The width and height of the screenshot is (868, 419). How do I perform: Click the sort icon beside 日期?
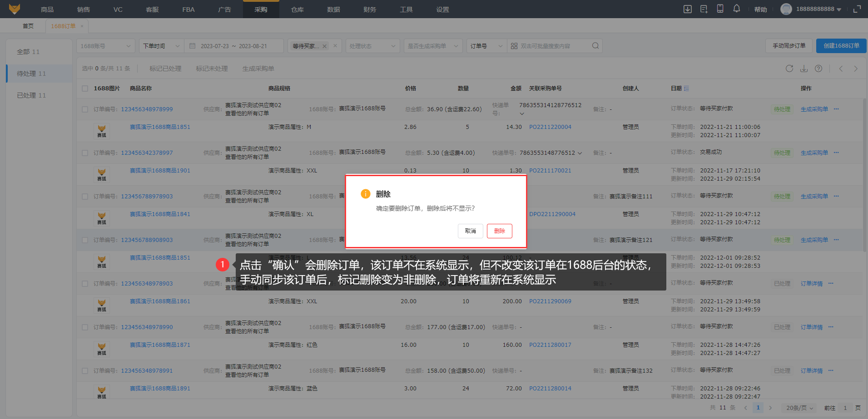[687, 89]
